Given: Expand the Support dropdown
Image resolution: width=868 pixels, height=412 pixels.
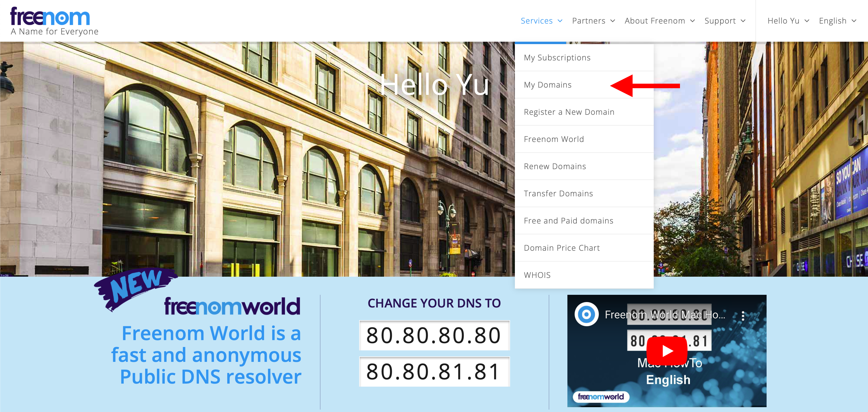Looking at the screenshot, I should tap(725, 21).
